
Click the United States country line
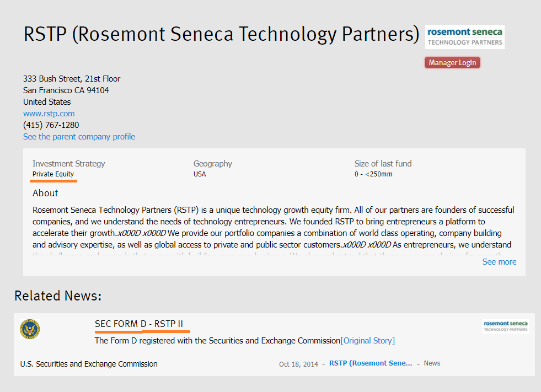click(47, 102)
